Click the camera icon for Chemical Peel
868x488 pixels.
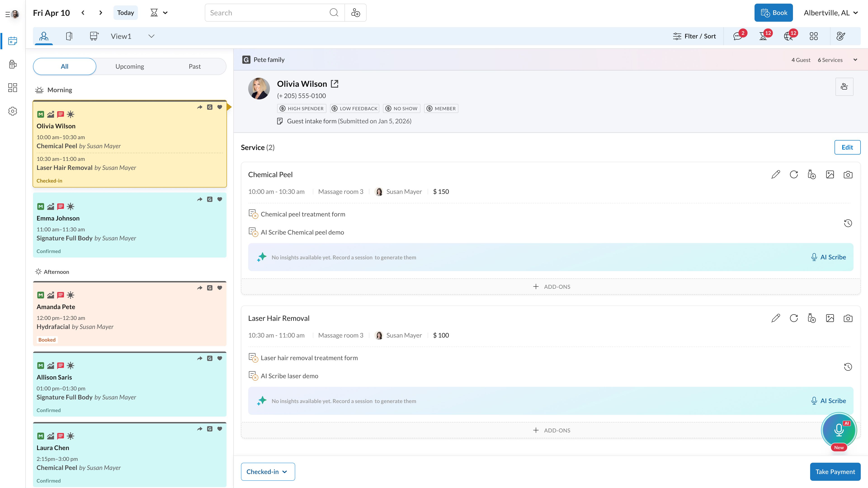pyautogui.click(x=848, y=174)
